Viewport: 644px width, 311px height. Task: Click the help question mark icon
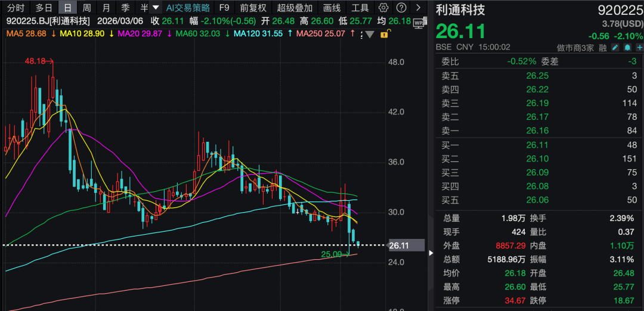[x=401, y=8]
